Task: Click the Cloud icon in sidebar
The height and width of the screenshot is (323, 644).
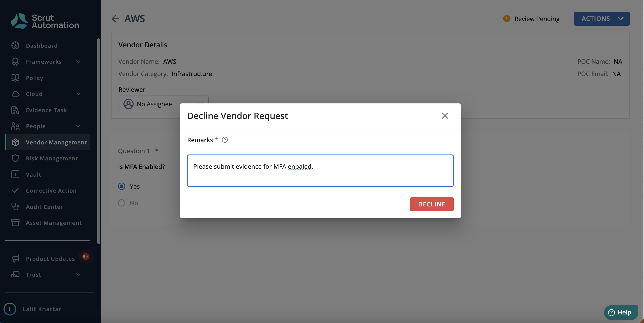Action: [15, 94]
